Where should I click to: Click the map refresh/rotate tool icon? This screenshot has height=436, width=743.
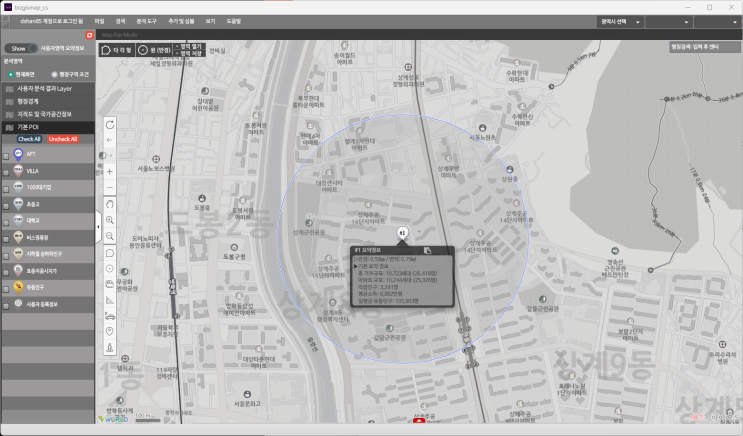(x=109, y=123)
